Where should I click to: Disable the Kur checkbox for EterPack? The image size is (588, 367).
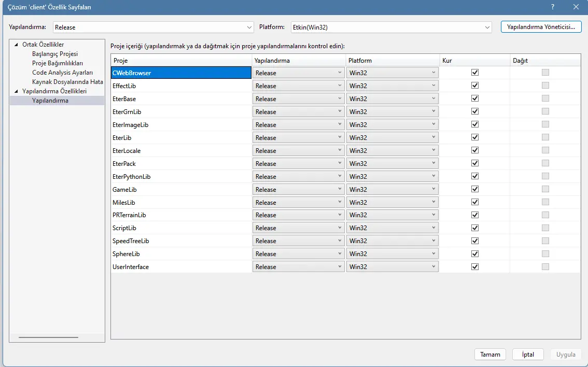click(474, 163)
